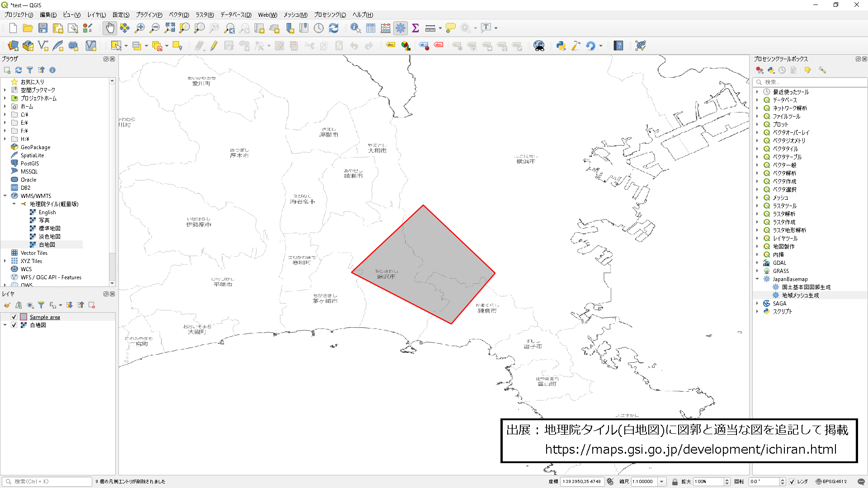Open the Statistical Summary sigma icon
Viewport: 868px width, 488px height.
pos(415,28)
